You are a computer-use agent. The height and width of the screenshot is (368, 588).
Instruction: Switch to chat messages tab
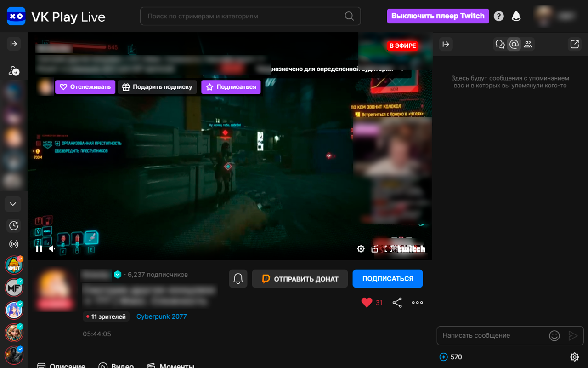tap(500, 44)
